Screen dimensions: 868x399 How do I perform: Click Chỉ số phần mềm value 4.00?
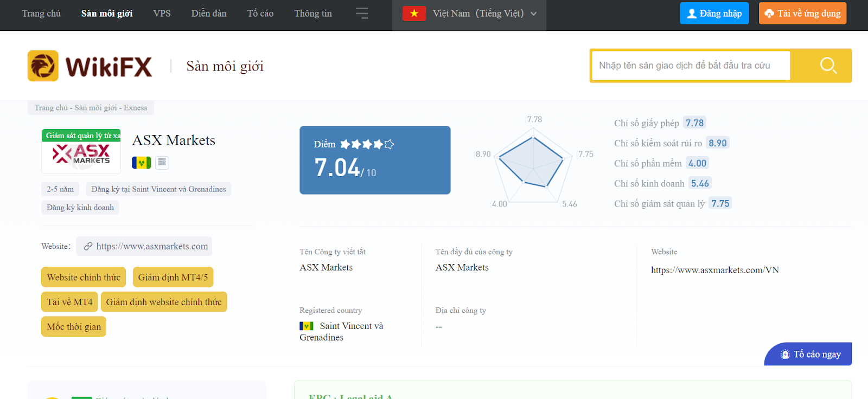(697, 163)
